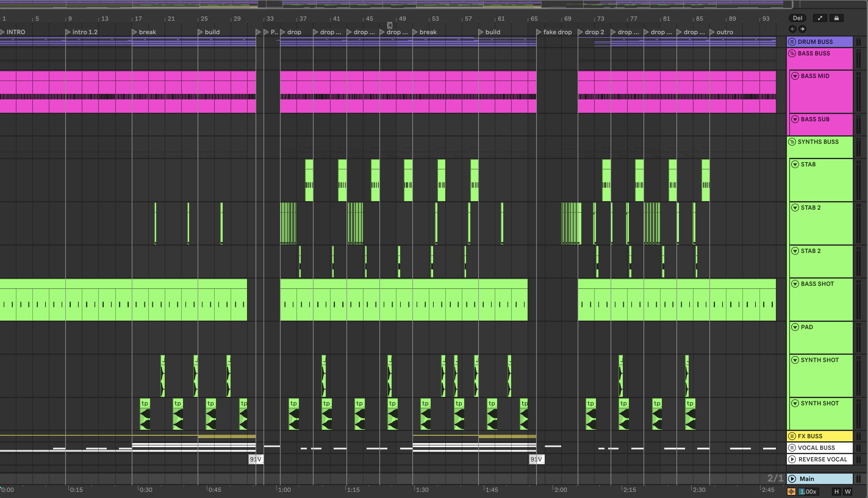Click 1:00 in the time ruler
The height and width of the screenshot is (498, 868).
[285, 490]
